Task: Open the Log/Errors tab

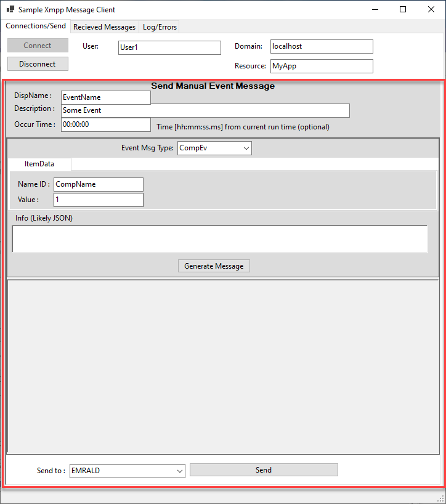Action: (160, 27)
